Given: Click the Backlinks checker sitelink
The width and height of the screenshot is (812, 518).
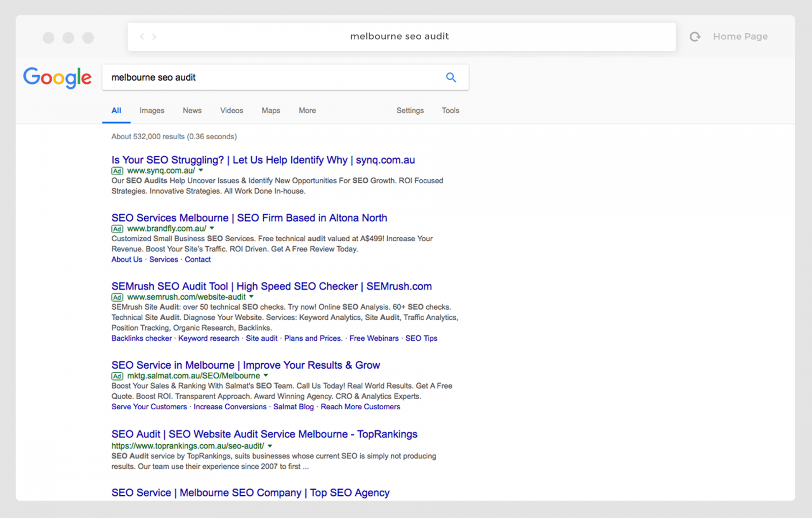Looking at the screenshot, I should (142, 338).
